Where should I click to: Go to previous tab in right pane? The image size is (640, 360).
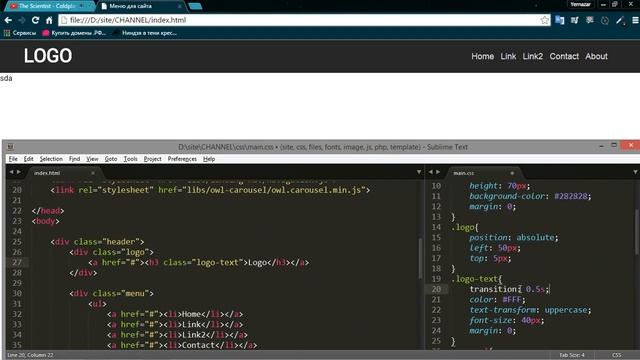431,172
